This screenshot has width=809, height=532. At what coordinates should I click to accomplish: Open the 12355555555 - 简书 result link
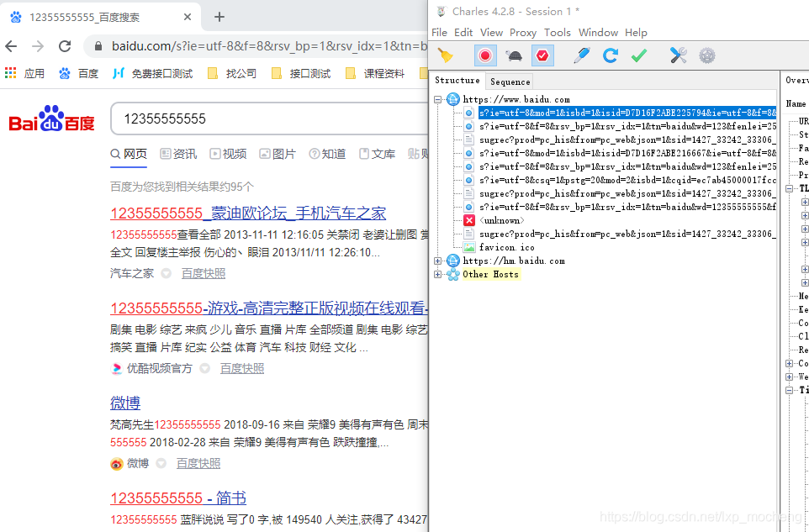point(178,498)
